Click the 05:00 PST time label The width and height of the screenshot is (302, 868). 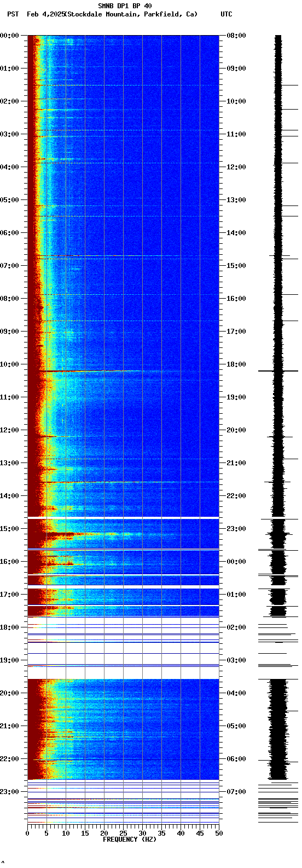tap(10, 200)
